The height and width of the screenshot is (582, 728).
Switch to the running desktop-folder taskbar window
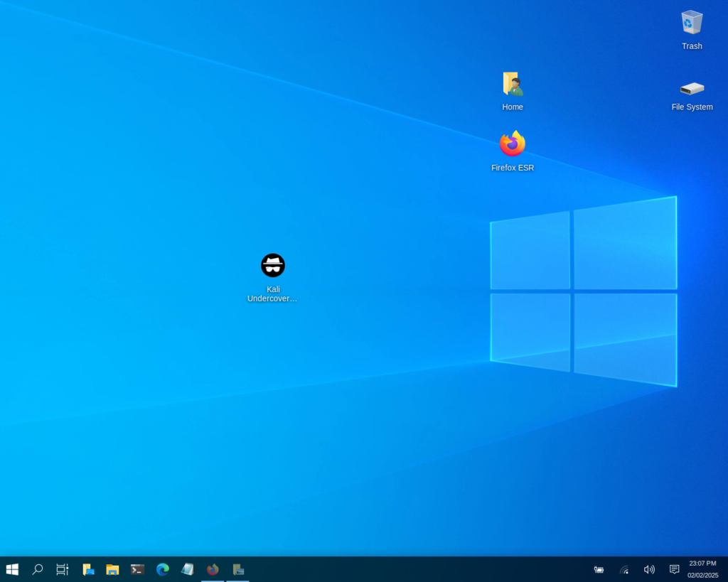tap(237, 569)
